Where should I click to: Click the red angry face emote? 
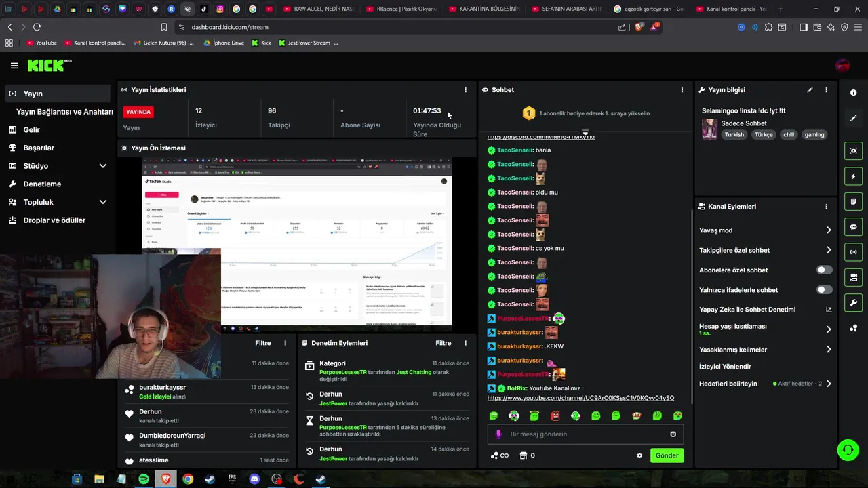[555, 415]
